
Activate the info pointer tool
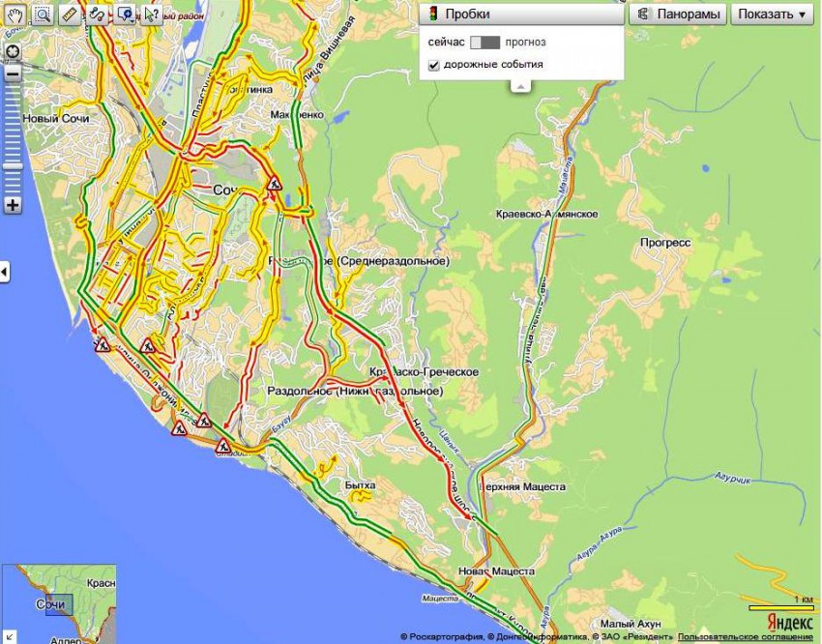[x=152, y=15]
